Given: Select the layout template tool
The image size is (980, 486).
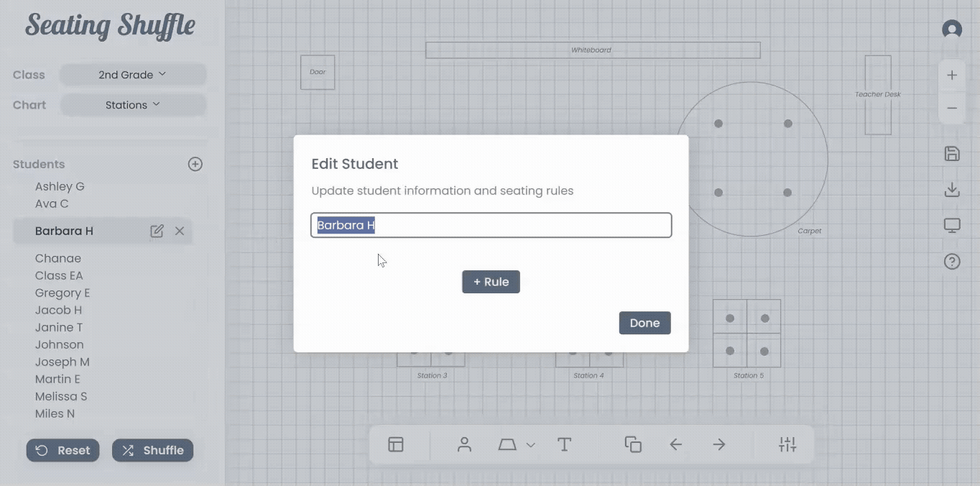Looking at the screenshot, I should [x=396, y=444].
